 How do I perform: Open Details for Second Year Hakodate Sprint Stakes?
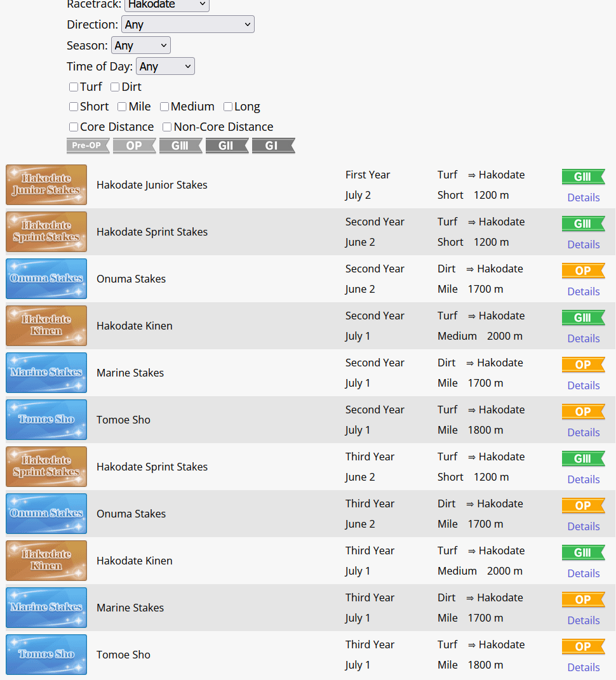pyautogui.click(x=584, y=244)
